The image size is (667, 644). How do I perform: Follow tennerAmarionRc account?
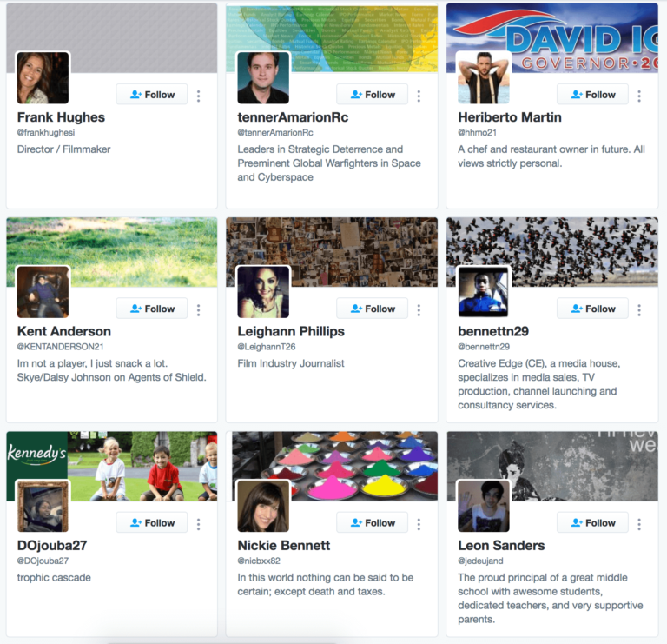(x=373, y=95)
